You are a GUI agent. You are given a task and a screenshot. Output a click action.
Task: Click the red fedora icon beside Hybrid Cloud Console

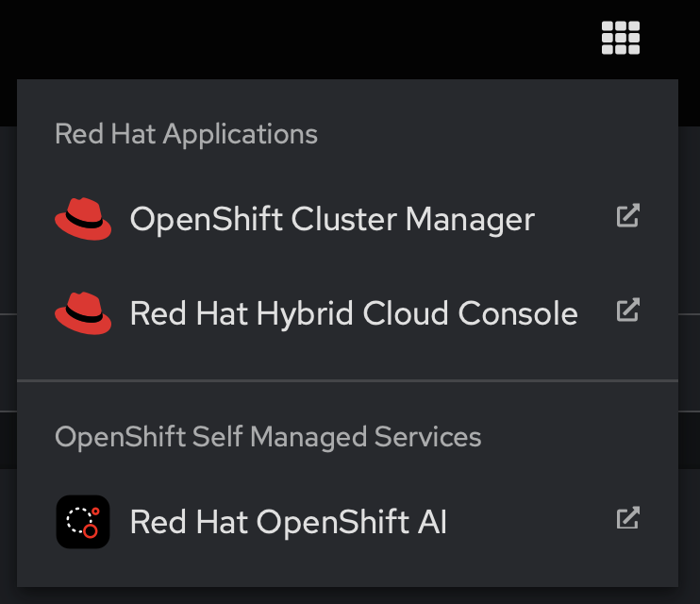83,312
